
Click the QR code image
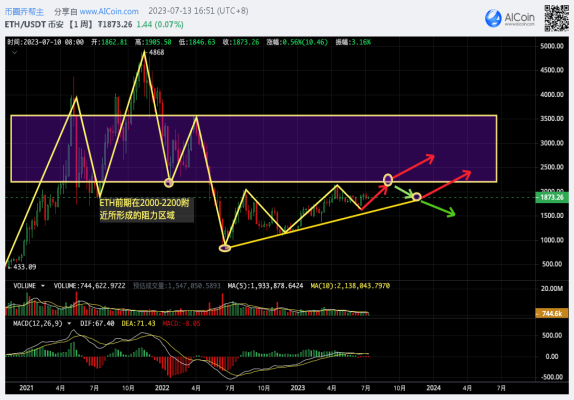[556, 18]
